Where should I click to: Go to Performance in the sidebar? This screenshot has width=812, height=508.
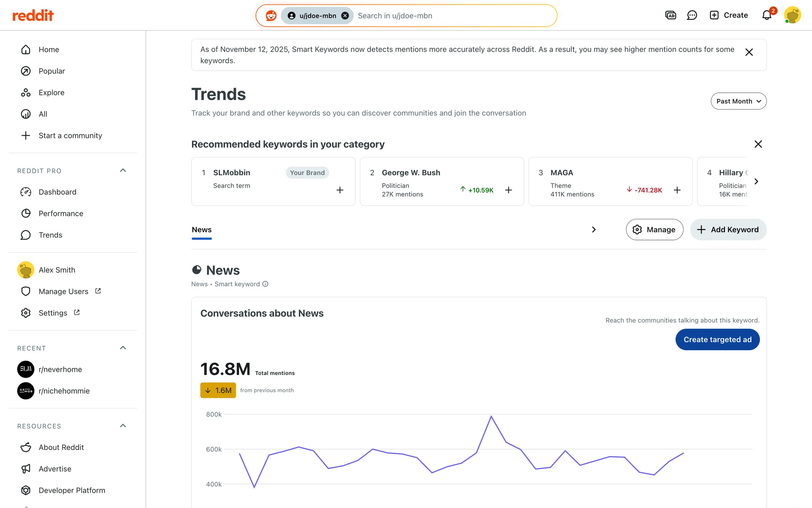60,213
